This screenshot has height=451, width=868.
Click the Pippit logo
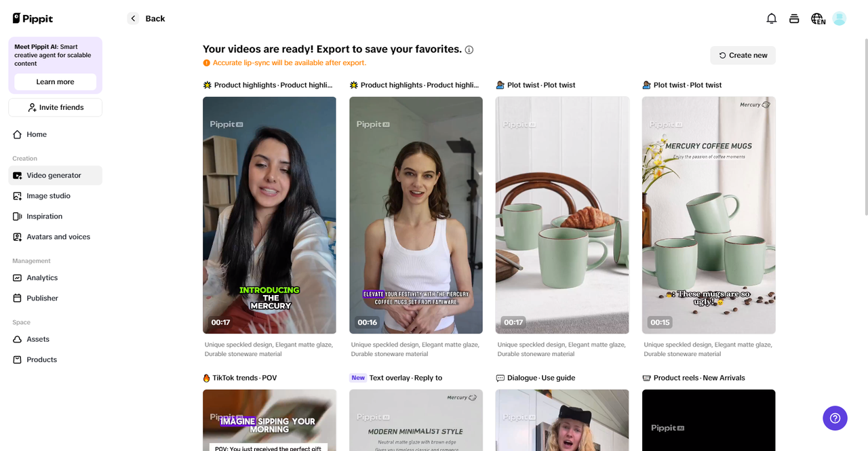coord(33,18)
